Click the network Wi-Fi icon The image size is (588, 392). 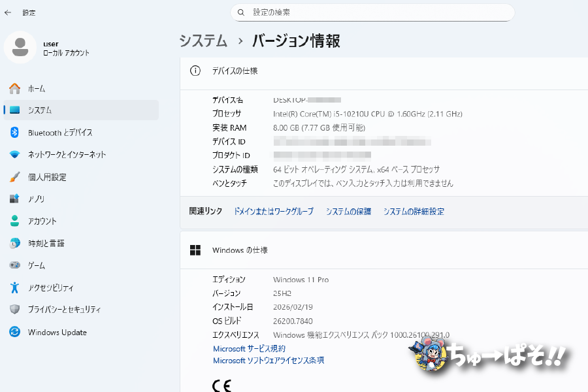click(x=14, y=155)
